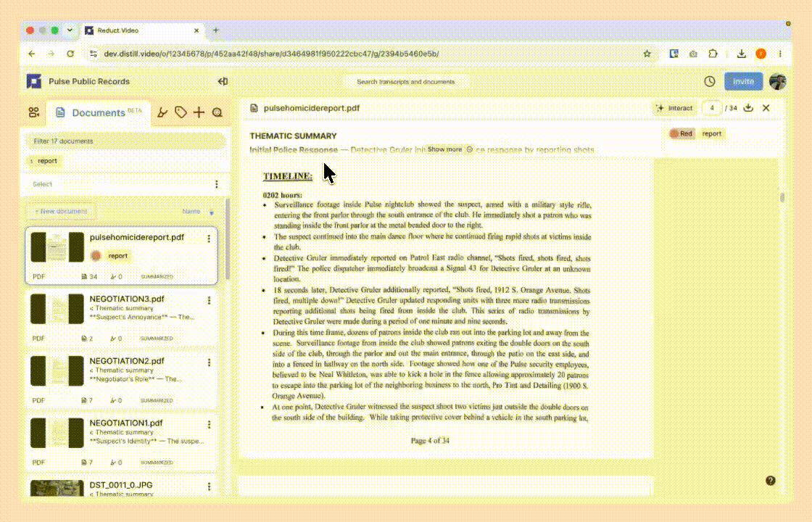Close the pulsehomicidereport.pdf viewer
The height and width of the screenshot is (522, 812).
click(766, 108)
